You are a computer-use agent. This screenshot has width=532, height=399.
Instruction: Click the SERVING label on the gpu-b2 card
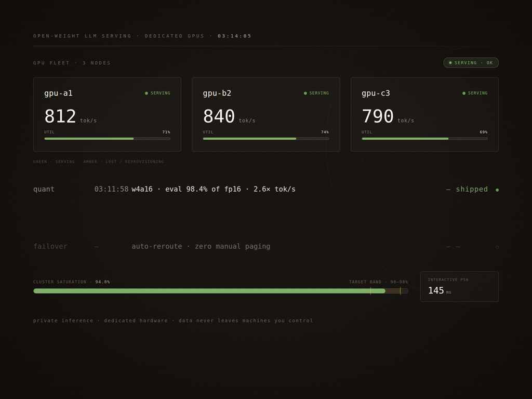pyautogui.click(x=320, y=93)
